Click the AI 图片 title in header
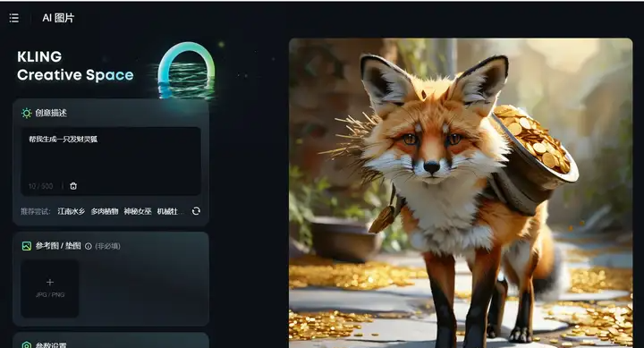The height and width of the screenshot is (348, 644). click(x=58, y=18)
